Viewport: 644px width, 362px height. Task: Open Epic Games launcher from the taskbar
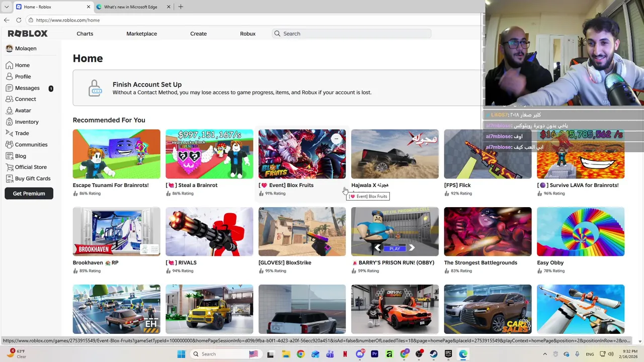[x=448, y=354]
